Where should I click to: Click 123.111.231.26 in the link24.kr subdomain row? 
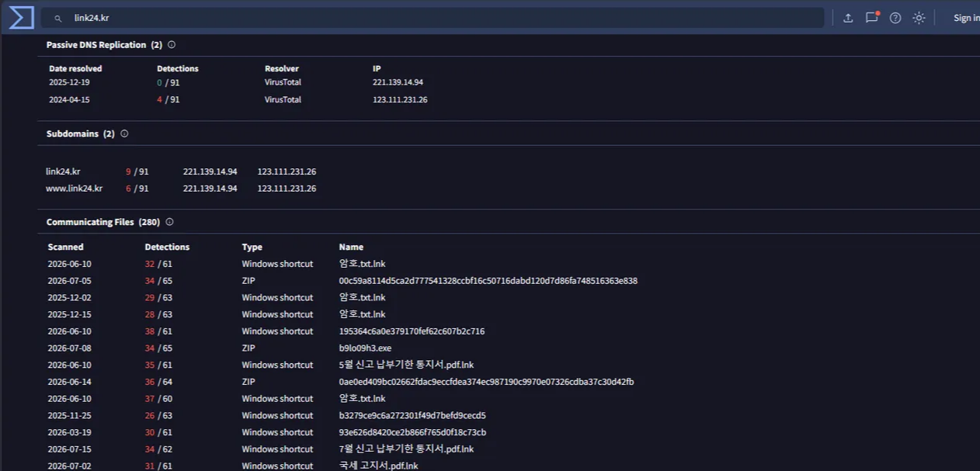[x=287, y=171]
